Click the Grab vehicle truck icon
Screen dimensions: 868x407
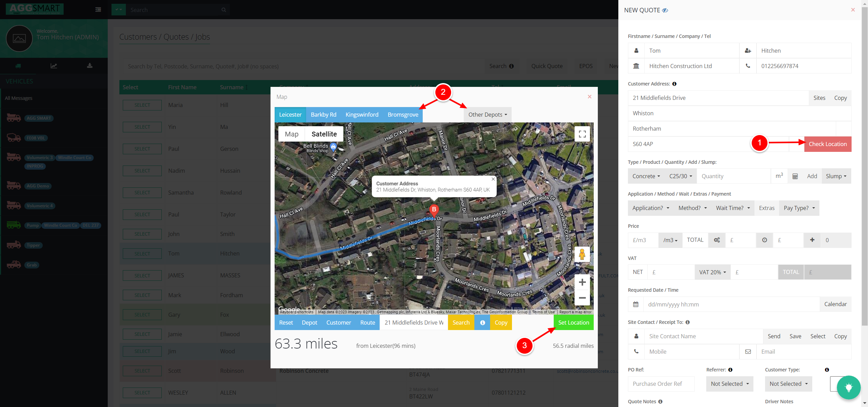(14, 265)
